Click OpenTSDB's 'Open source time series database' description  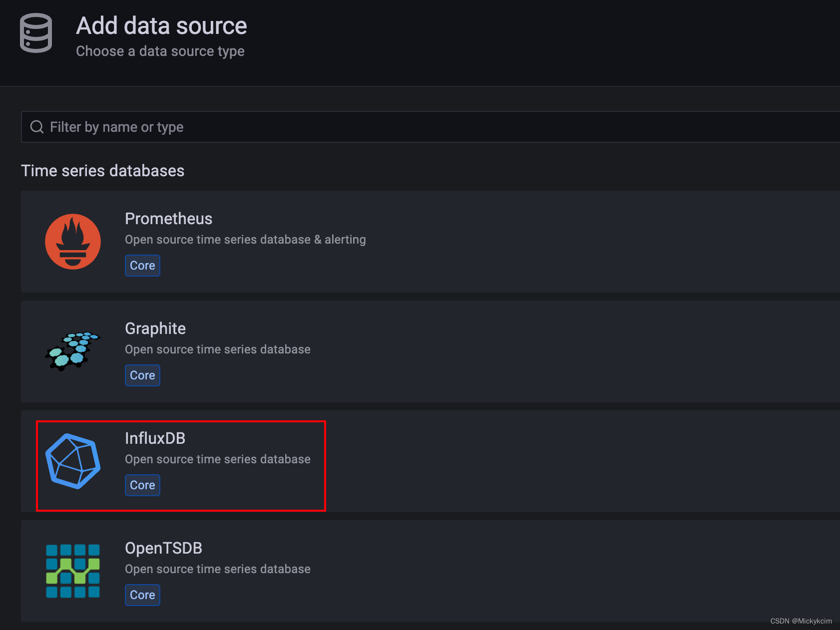tap(218, 569)
